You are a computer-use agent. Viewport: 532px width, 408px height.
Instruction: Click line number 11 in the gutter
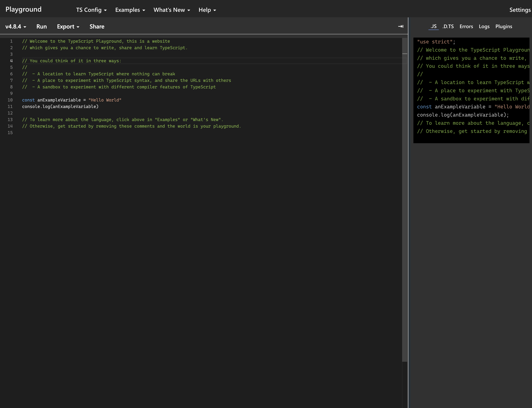[10, 107]
